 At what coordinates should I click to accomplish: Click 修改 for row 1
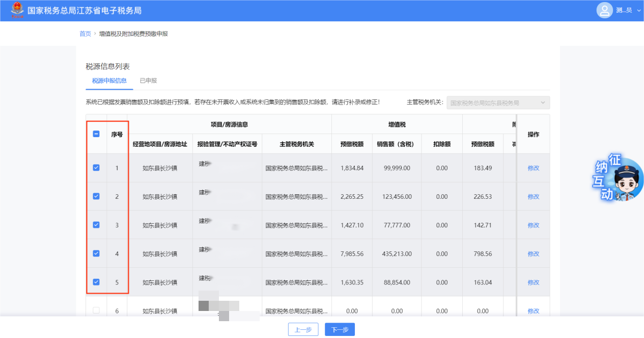pos(533,168)
